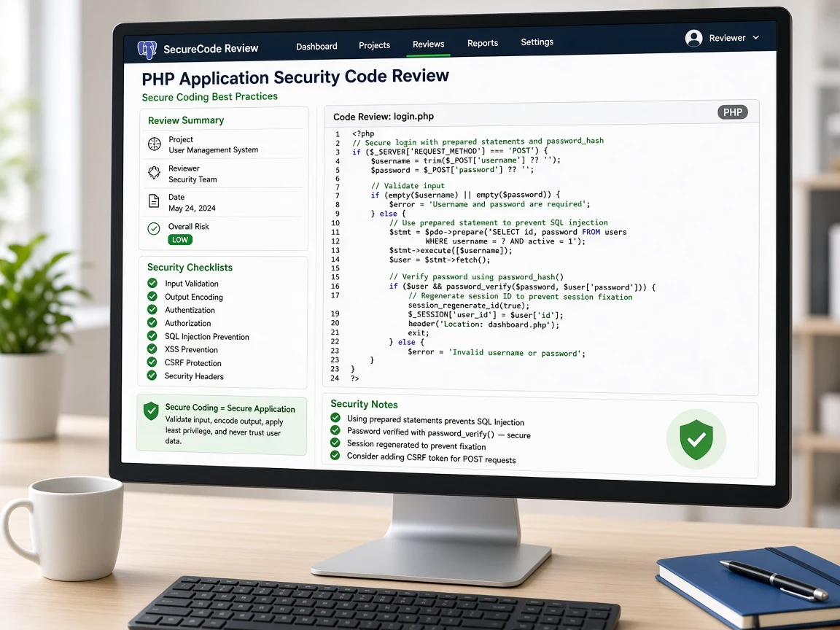Click check icon for password_verify note
The image size is (840, 630).
(335, 430)
